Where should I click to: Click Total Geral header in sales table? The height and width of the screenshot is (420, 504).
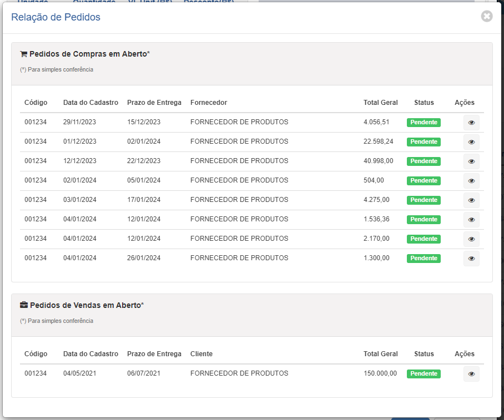[x=381, y=354]
